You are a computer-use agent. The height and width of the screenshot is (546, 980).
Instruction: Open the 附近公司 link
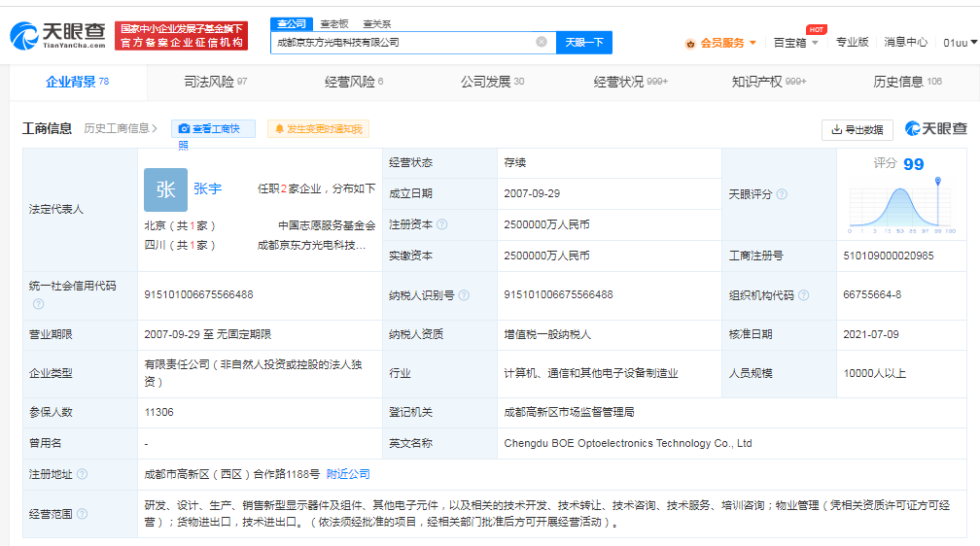tap(348, 474)
